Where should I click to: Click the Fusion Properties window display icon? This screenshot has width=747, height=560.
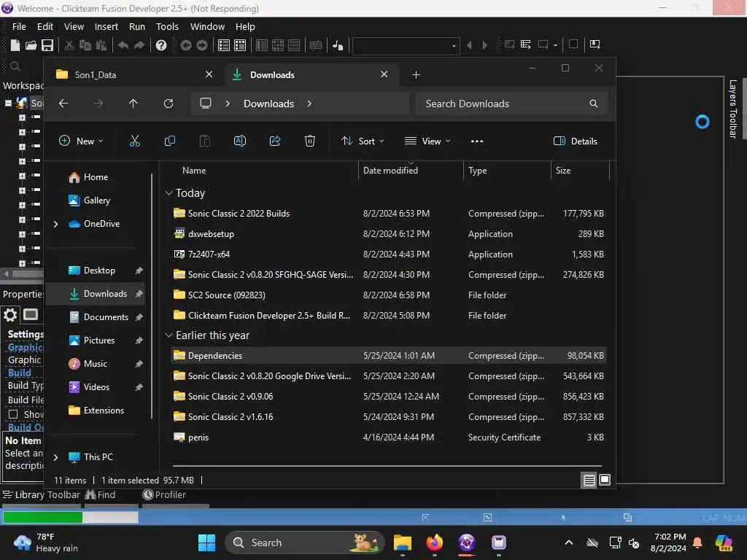(x=31, y=315)
